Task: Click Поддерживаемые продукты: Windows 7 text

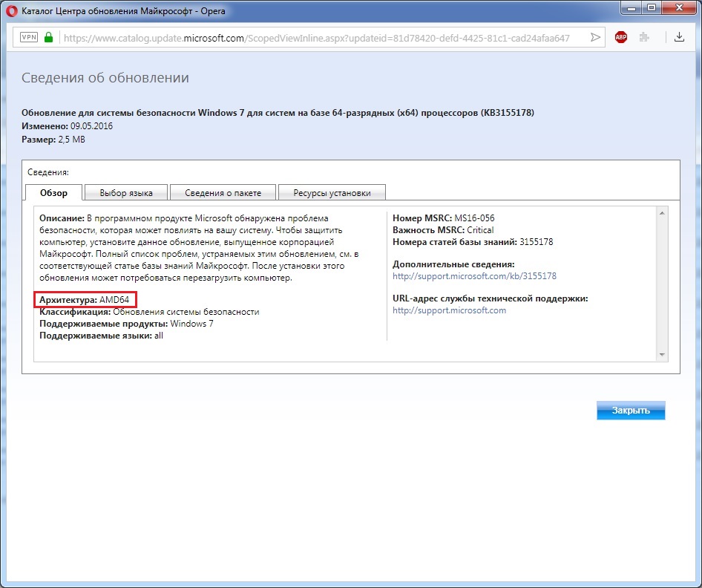Action: (126, 324)
